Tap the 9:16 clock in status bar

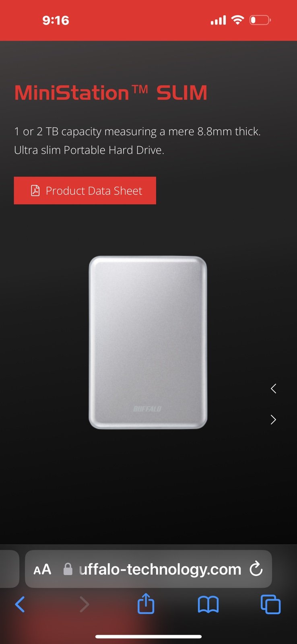56,20
